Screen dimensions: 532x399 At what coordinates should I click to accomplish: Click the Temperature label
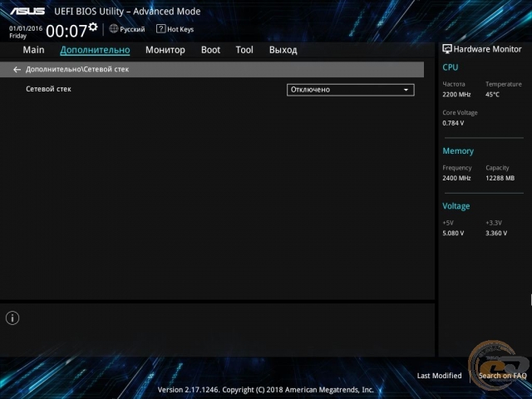tap(504, 84)
